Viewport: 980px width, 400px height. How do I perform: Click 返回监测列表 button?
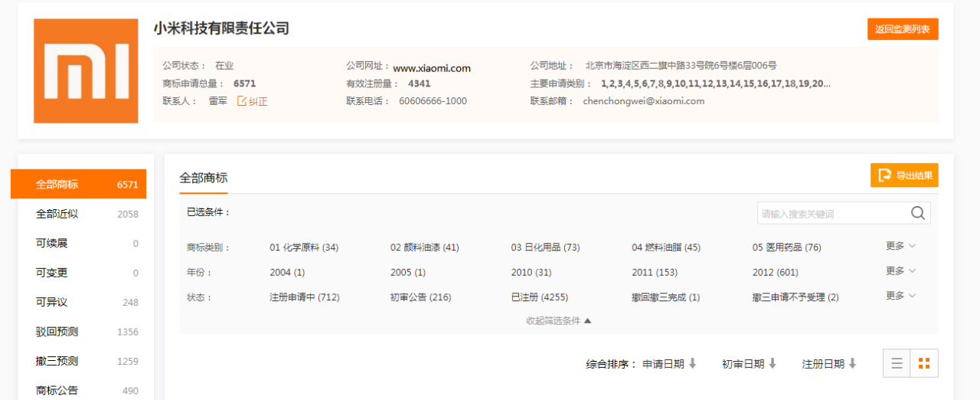coord(903,29)
